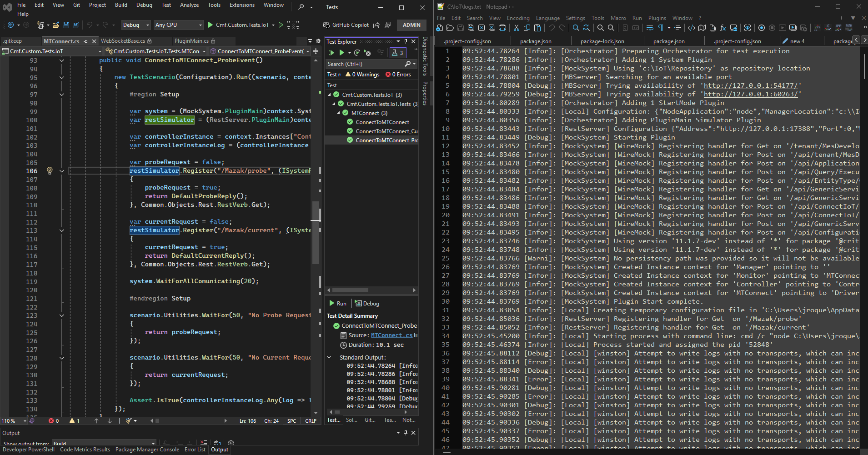Click the Cut icon in Notepad++ toolbar
The height and width of the screenshot is (455, 868).
pyautogui.click(x=517, y=28)
